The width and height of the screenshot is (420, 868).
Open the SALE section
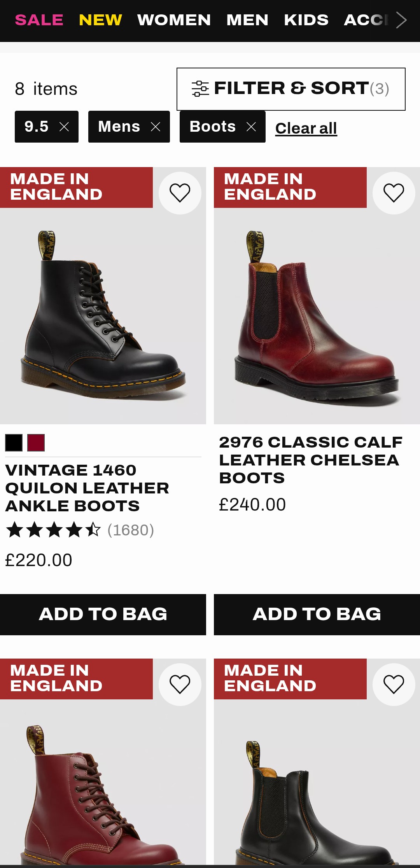tap(39, 20)
